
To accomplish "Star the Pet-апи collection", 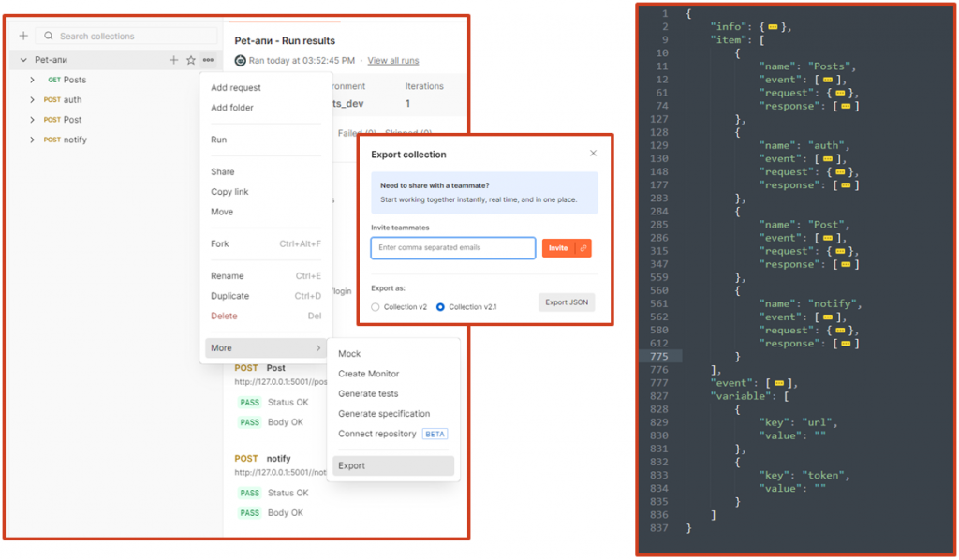I will point(191,60).
